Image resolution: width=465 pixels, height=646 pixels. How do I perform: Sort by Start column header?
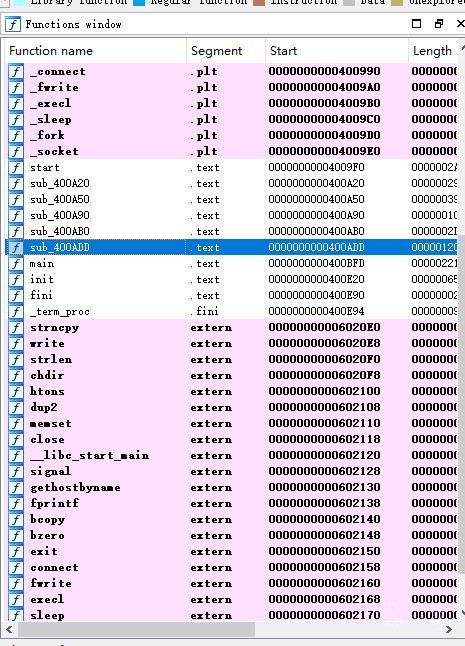pyautogui.click(x=336, y=51)
